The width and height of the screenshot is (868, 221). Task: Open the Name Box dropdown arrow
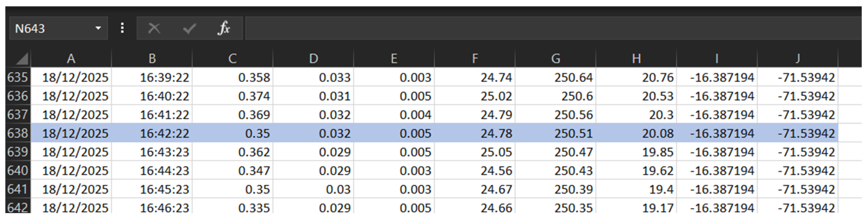(x=98, y=28)
